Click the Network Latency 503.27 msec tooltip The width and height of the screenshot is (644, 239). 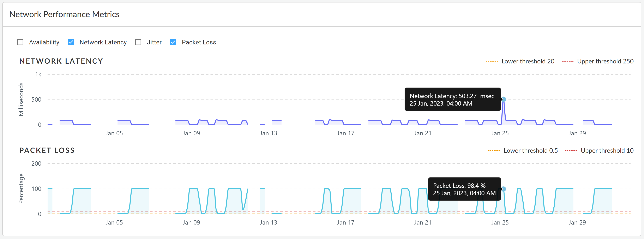click(x=452, y=99)
